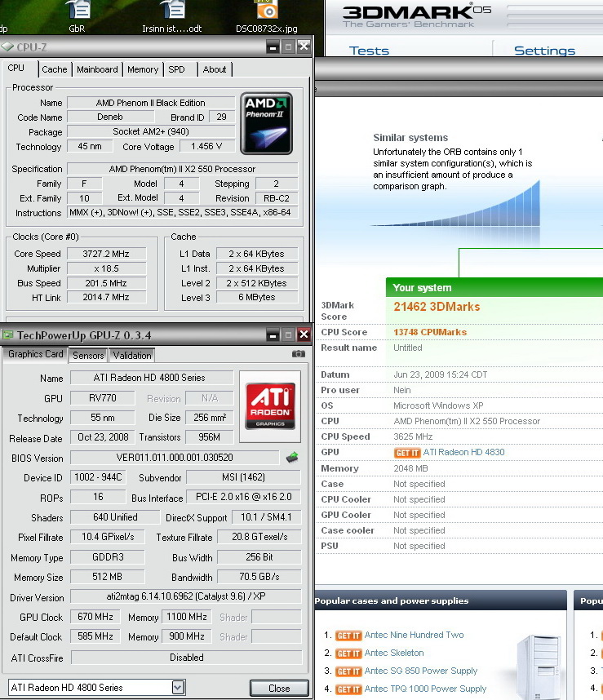The height and width of the screenshot is (700, 603).
Task: Switch to the Cache tab in CPU-Z
Action: (55, 69)
